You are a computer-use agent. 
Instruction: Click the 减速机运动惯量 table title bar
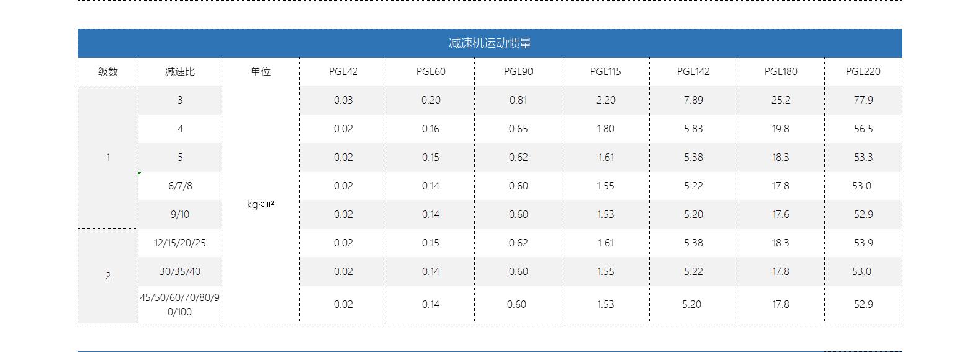(x=490, y=43)
